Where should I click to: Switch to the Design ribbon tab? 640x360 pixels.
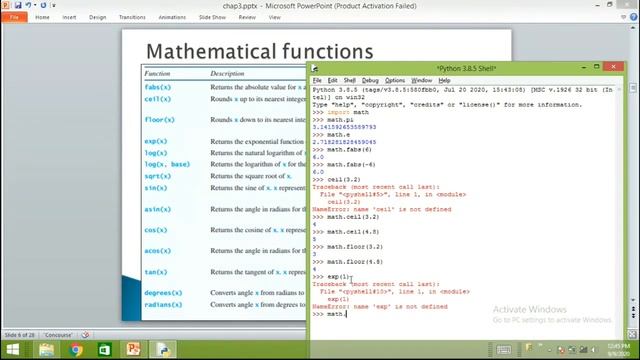tap(97, 18)
